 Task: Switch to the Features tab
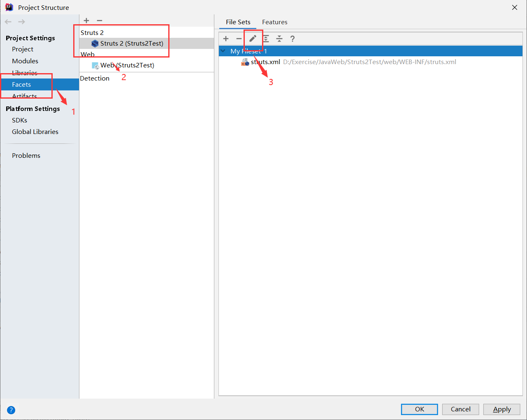point(275,22)
